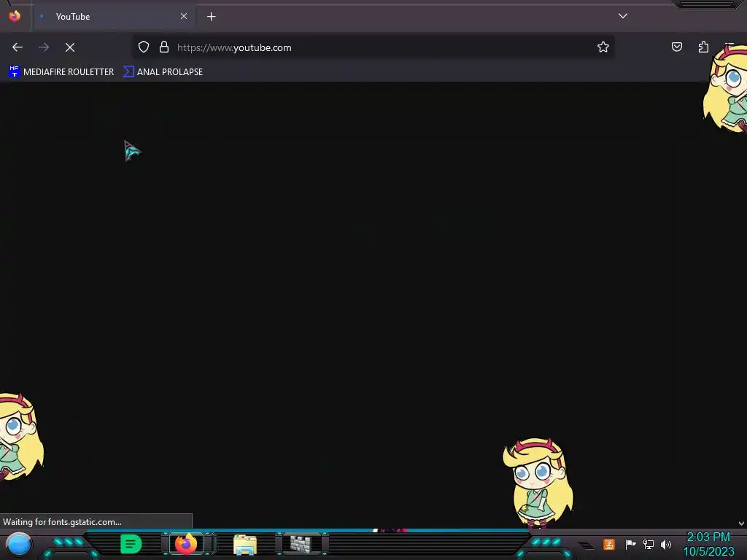Click the scrollbar down arrow
This screenshot has width=747, height=560.
tap(741, 524)
